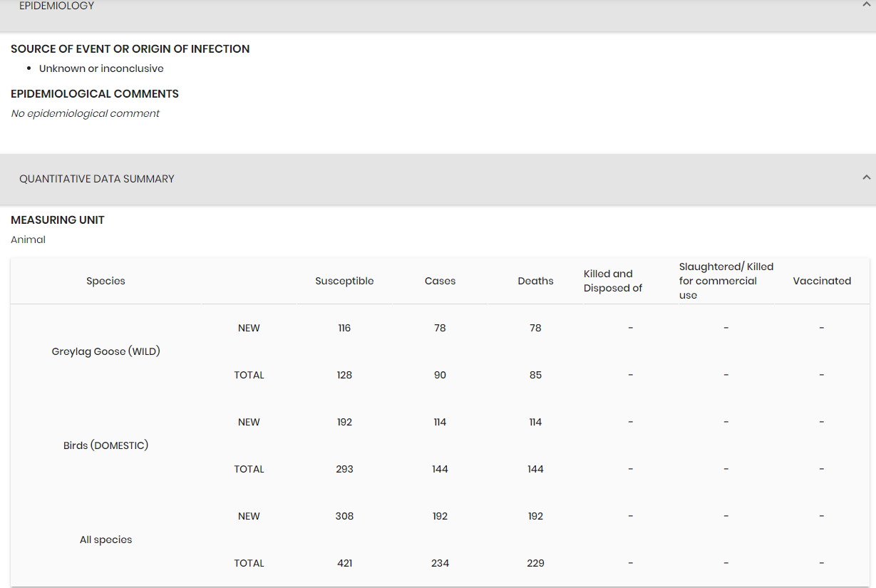This screenshot has width=876, height=588.
Task: Select the Greylag Goose (WILD) row label
Action: 105,351
